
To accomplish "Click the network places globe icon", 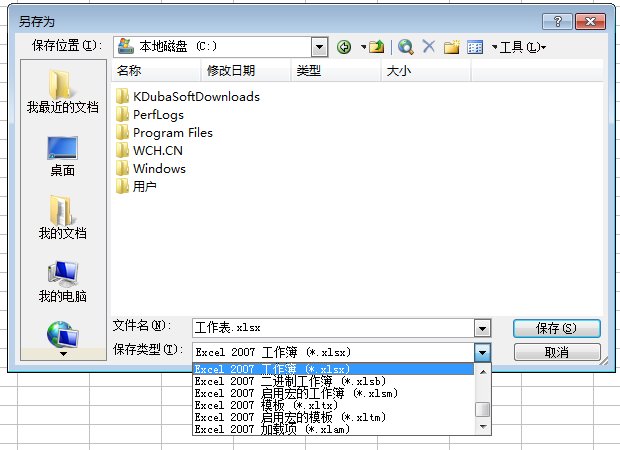I will point(62,335).
